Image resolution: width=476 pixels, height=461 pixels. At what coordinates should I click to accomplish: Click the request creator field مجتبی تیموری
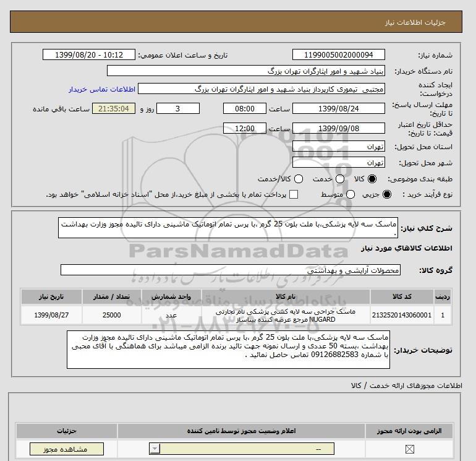pos(261,89)
